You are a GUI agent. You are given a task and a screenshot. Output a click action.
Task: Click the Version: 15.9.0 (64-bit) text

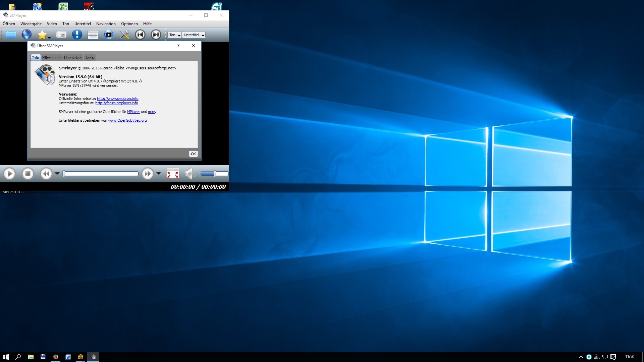point(80,77)
